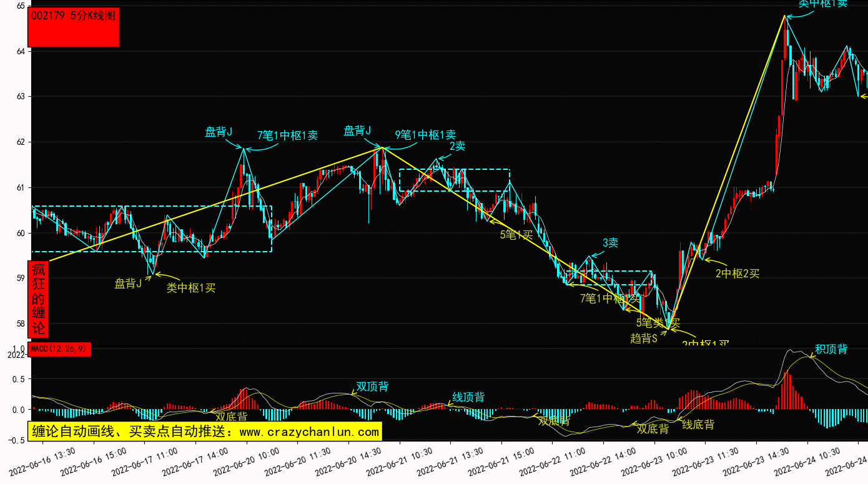The image size is (868, 484).
Task: Click the price axis value 61
Action: point(21,188)
